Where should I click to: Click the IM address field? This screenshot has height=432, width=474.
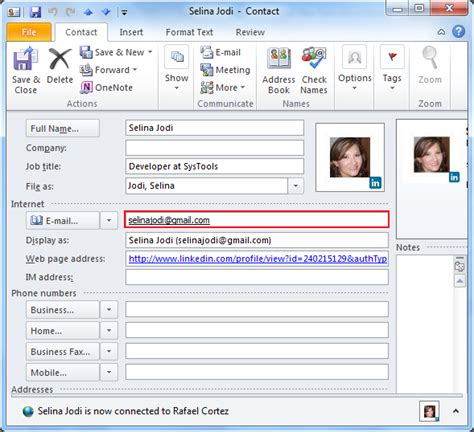tap(257, 277)
